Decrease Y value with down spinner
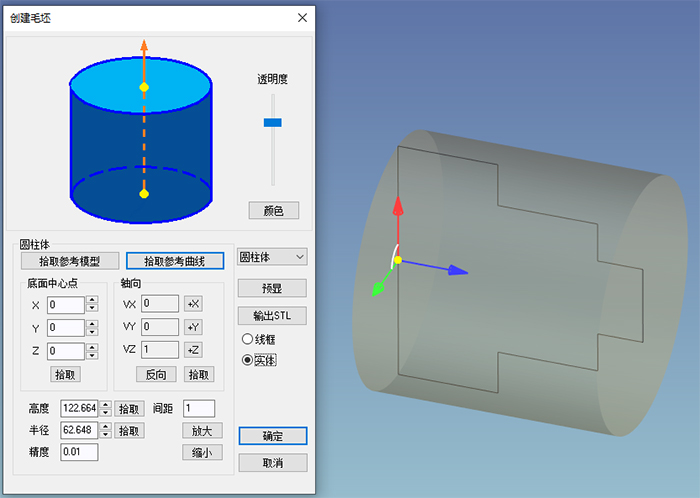The image size is (700, 498). coord(92,332)
